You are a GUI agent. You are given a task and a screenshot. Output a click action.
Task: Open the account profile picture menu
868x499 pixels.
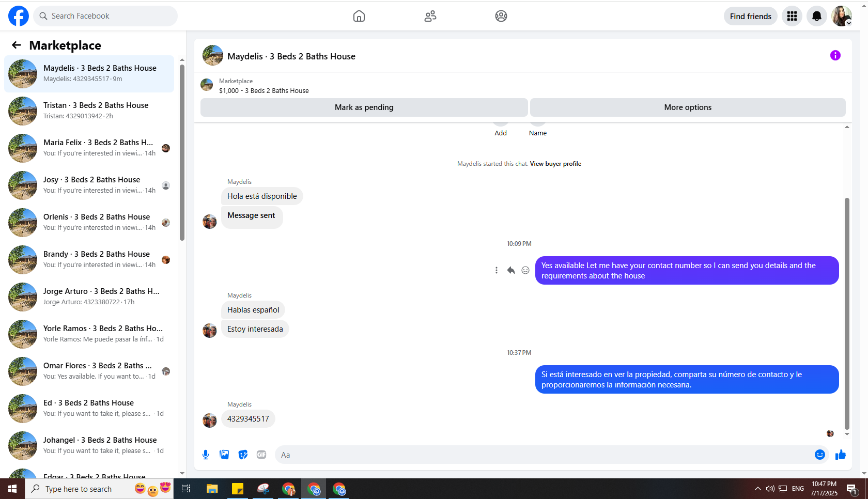tap(842, 16)
